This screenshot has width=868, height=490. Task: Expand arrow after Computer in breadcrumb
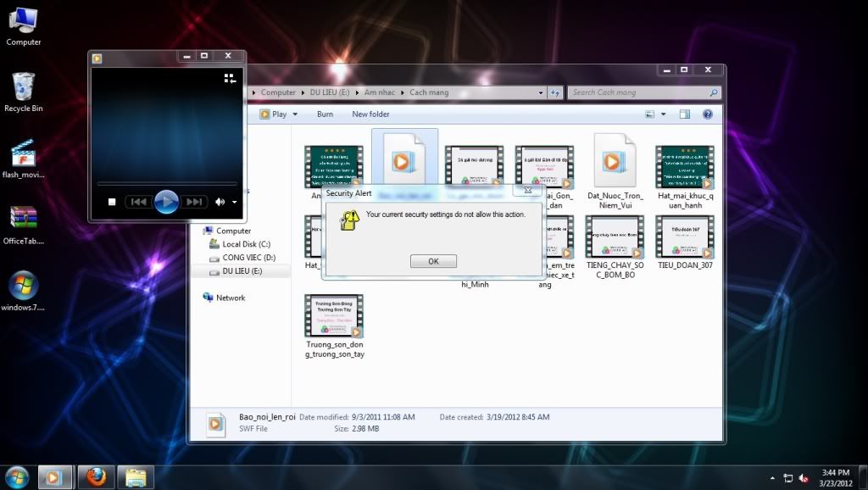[303, 92]
